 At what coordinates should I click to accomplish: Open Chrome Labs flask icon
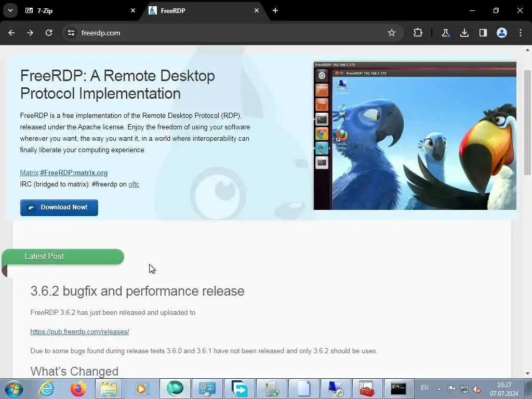tap(445, 33)
